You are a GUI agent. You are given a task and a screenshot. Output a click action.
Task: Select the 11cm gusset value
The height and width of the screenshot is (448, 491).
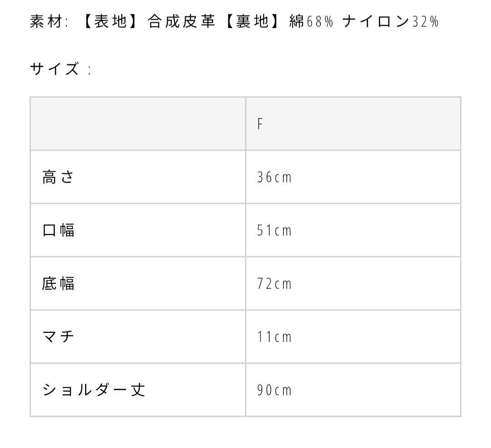(274, 337)
